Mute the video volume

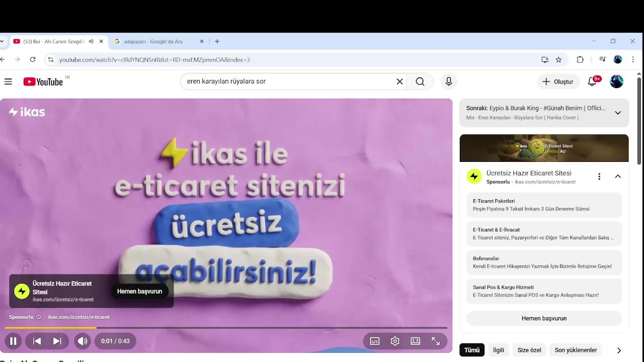(x=83, y=341)
